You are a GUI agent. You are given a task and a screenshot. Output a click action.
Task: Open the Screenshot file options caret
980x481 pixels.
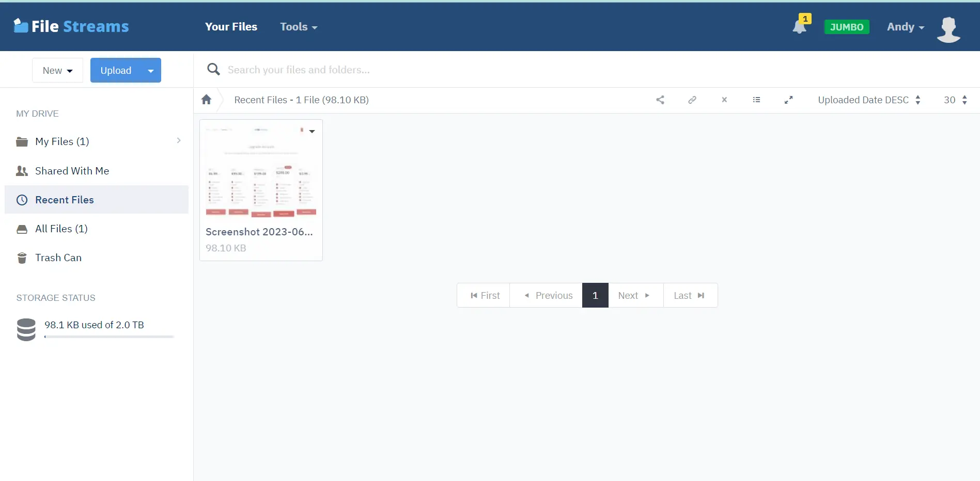coord(312,131)
